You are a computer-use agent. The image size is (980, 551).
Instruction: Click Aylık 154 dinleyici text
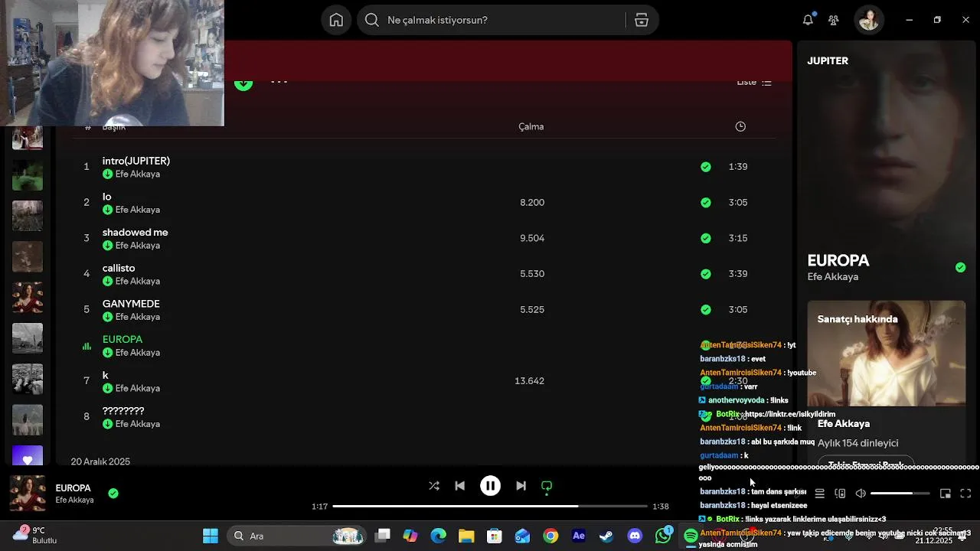[858, 443]
